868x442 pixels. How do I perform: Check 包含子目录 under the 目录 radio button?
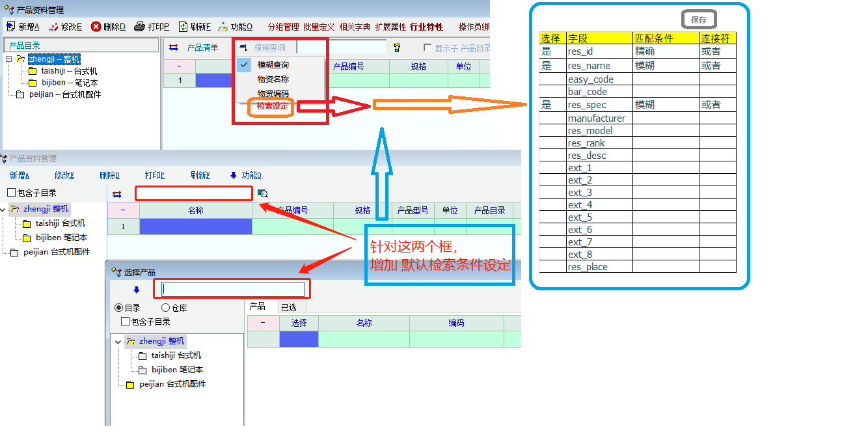[x=126, y=322]
